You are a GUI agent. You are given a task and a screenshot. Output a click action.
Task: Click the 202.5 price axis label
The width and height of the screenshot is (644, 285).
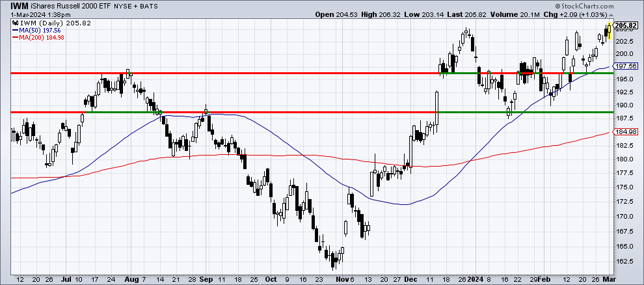[623, 41]
